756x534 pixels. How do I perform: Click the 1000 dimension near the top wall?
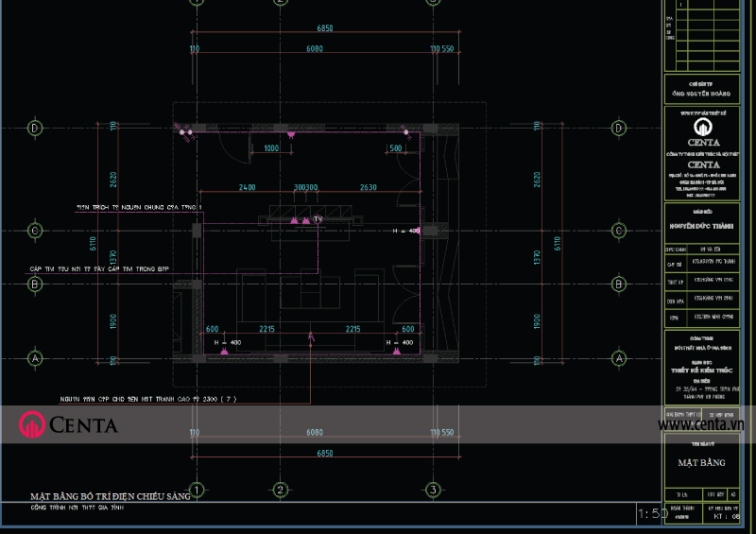coord(271,148)
